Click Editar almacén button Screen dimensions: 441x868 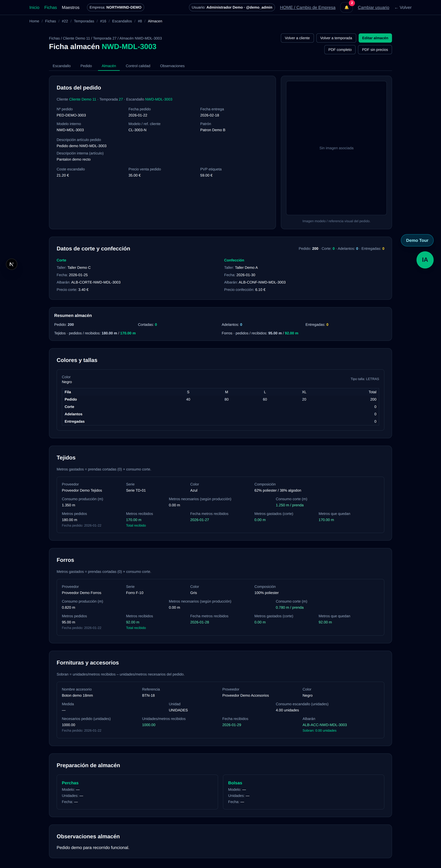375,38
